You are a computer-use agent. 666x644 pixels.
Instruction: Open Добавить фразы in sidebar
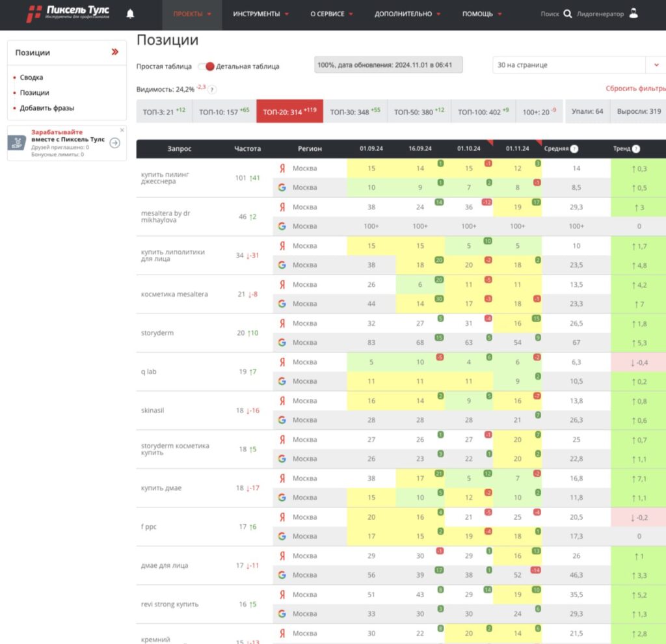pyautogui.click(x=47, y=108)
